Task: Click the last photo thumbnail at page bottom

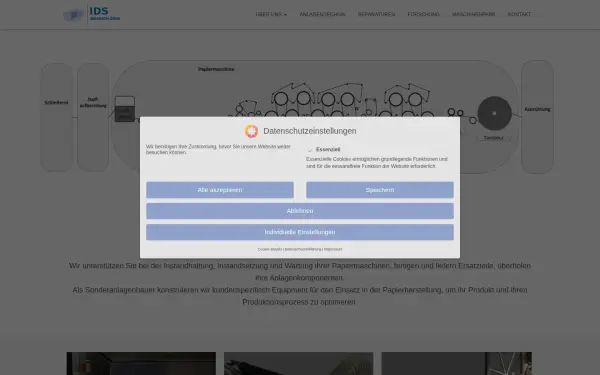Action: point(457,364)
